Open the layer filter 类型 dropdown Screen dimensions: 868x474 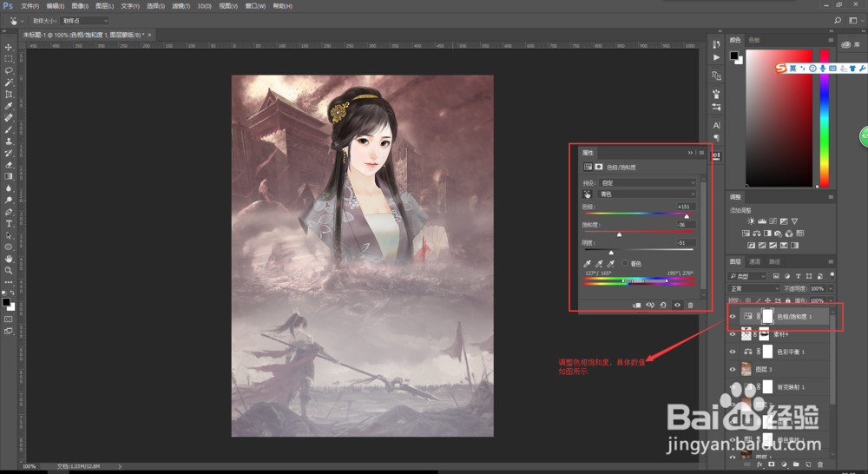[747, 276]
